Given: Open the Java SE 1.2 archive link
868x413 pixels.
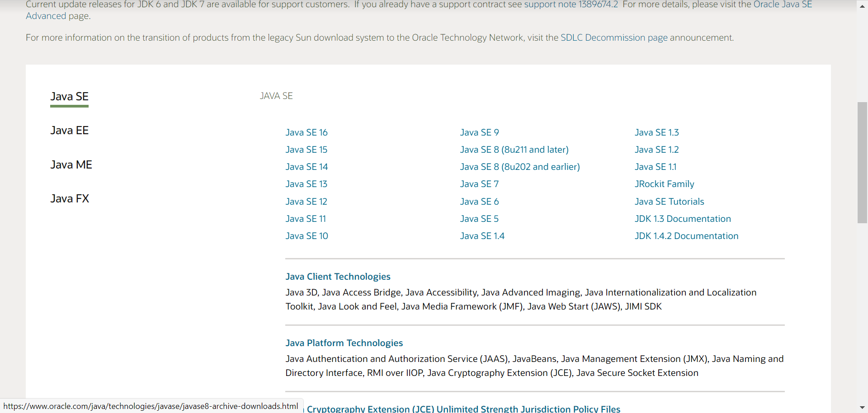Looking at the screenshot, I should (657, 150).
